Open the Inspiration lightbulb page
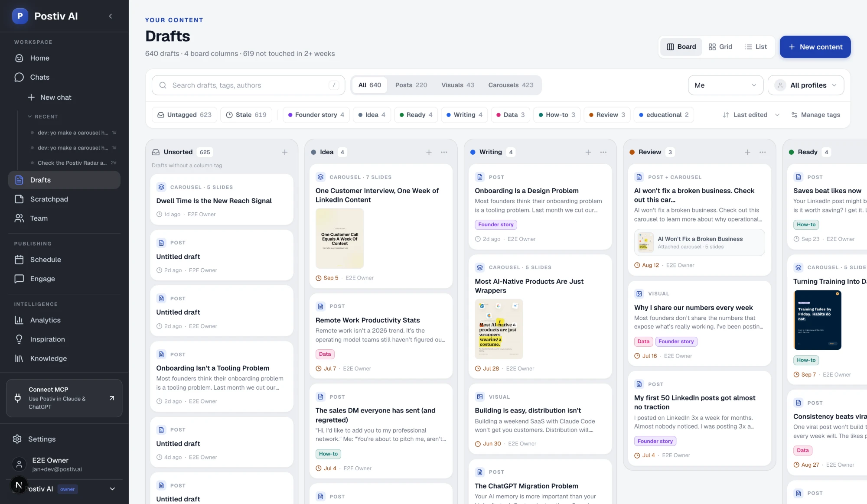 [x=64, y=339]
